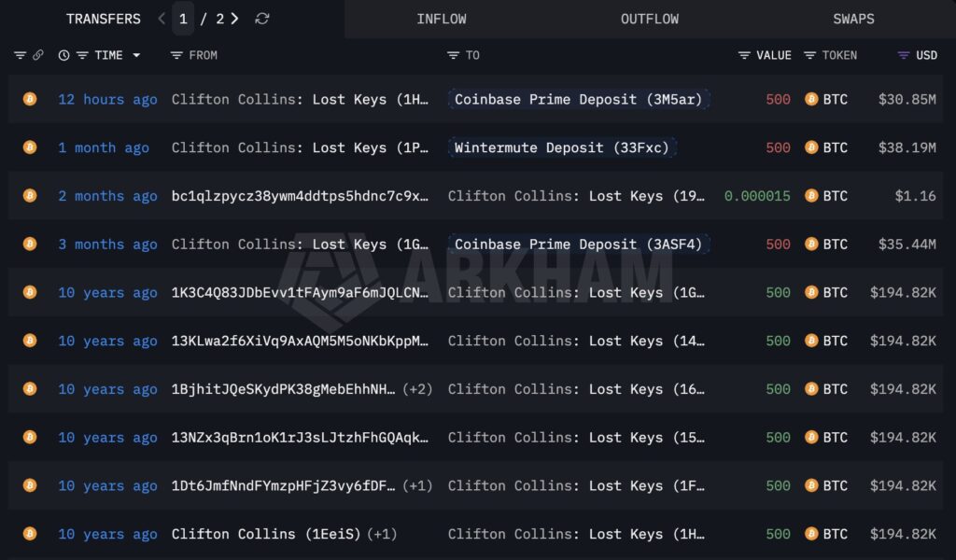Click the $35.44M USD amount
The image size is (956, 560).
click(x=907, y=245)
